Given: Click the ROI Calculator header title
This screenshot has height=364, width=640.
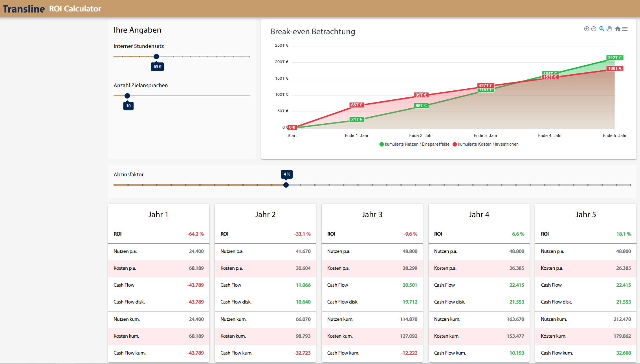Looking at the screenshot, I should 75,9.
